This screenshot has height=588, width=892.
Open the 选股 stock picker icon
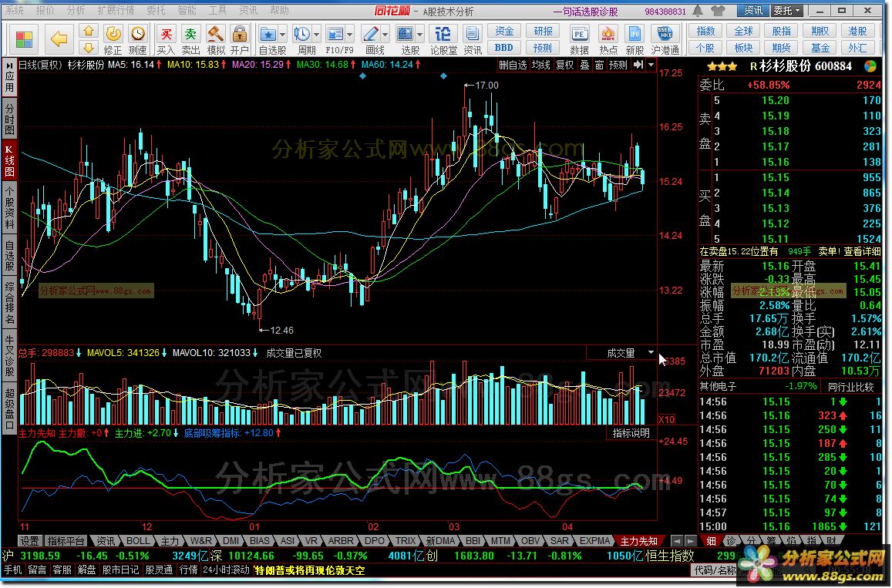[406, 35]
